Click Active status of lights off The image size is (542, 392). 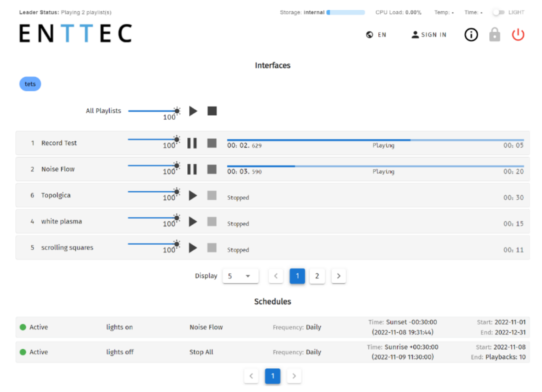pyautogui.click(x=34, y=352)
